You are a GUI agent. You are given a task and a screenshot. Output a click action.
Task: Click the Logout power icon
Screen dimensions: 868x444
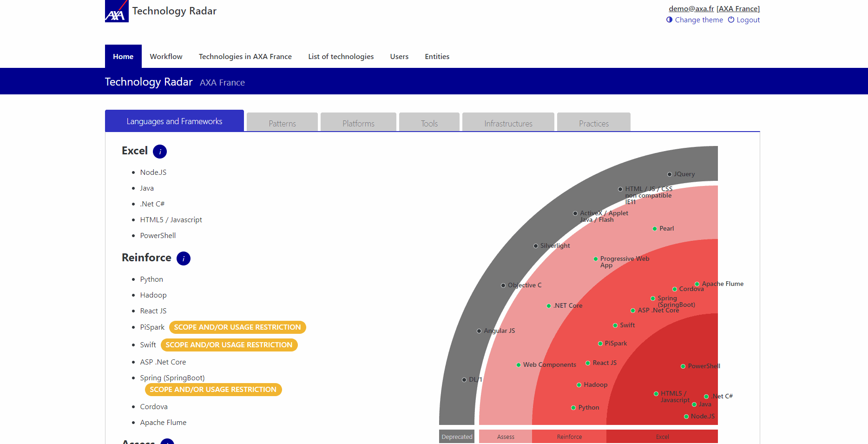[731, 20]
